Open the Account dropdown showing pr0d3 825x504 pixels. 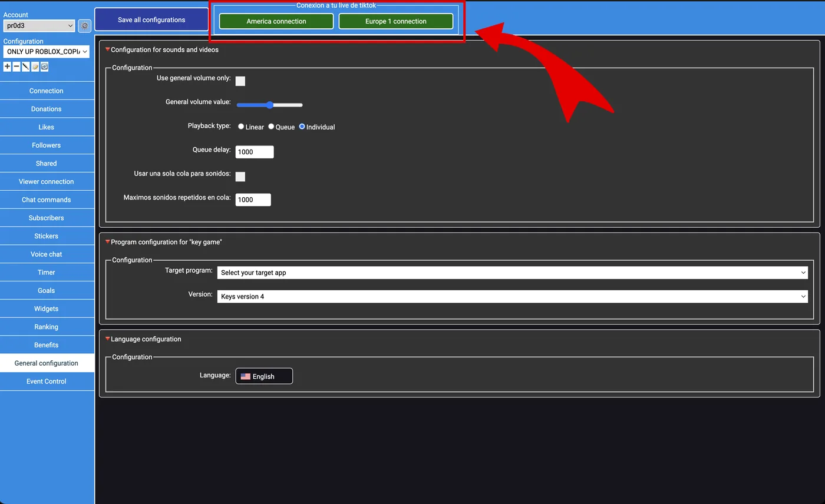[x=39, y=26]
